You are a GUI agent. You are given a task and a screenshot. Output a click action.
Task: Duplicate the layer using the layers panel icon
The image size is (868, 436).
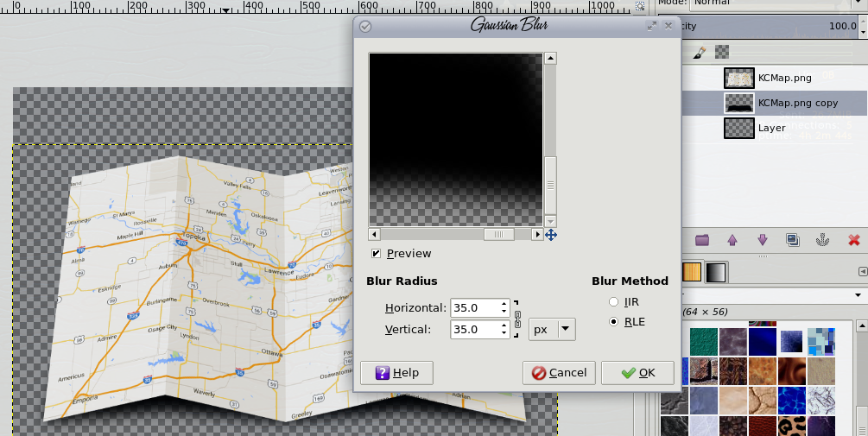coord(792,240)
